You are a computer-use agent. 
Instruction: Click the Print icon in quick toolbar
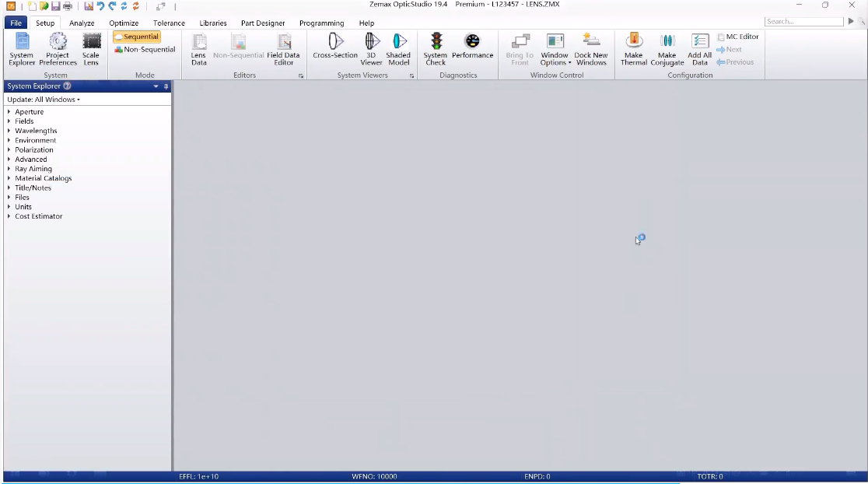click(x=68, y=6)
